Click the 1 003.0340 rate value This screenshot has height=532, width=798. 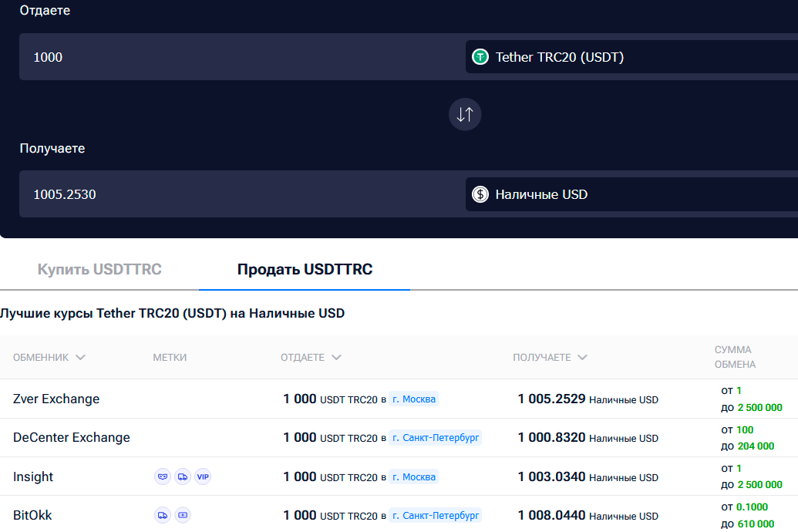tap(552, 476)
